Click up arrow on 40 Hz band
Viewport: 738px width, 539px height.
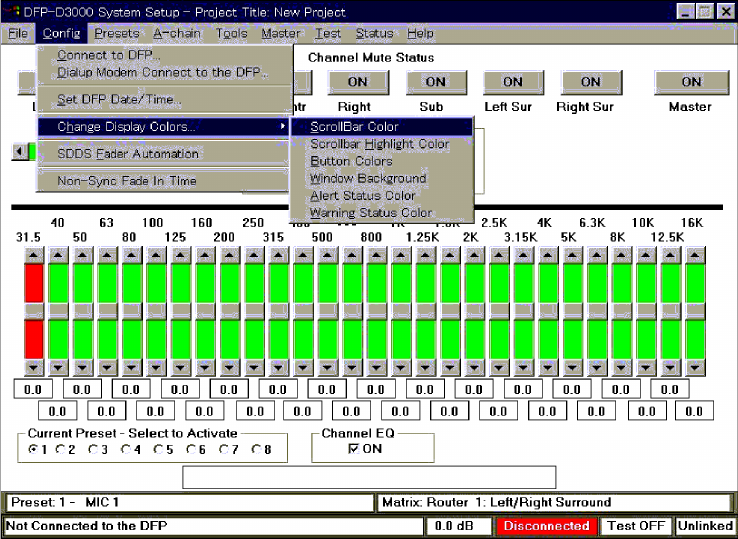58,255
